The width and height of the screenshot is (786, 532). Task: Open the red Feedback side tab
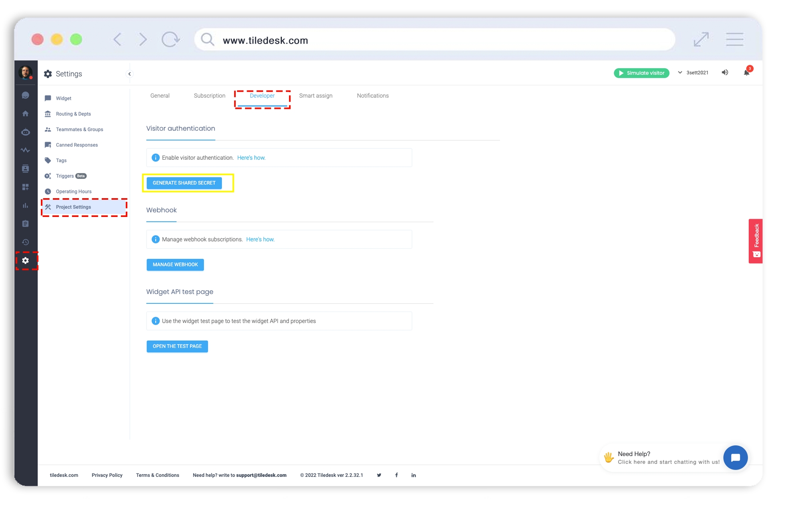click(755, 241)
